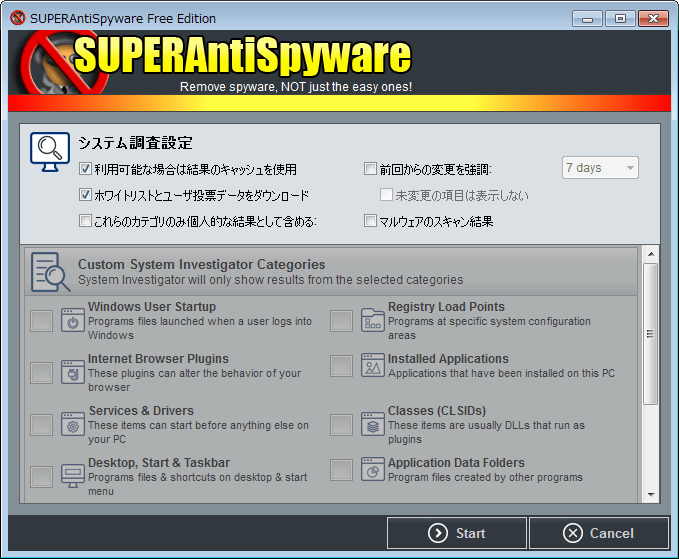Click the Windows User Startup title text

152,307
